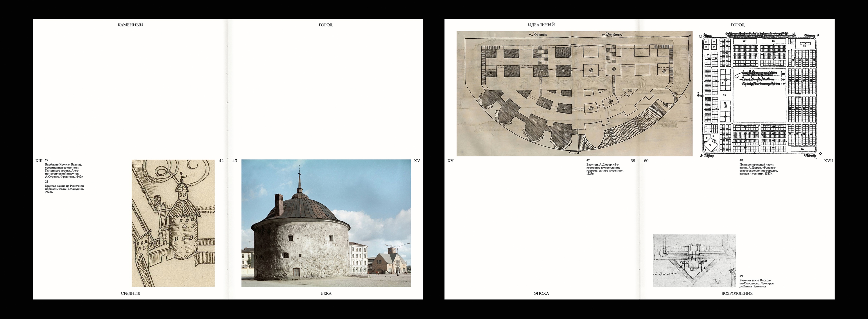Click the Round Tower color photograph
Viewport: 868px width, 319px height.
coord(326,223)
